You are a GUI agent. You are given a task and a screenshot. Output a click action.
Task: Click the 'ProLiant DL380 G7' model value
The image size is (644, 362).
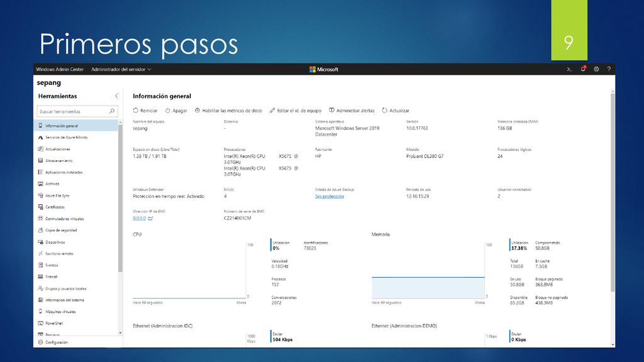[425, 156]
